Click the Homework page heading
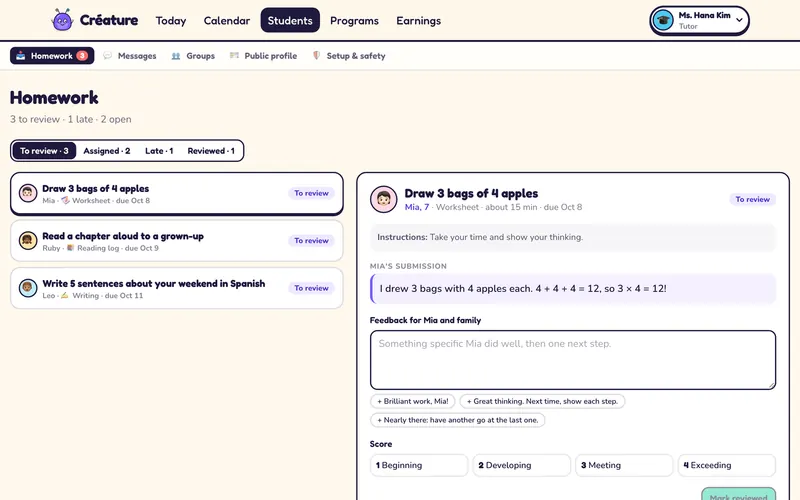This screenshot has width=800, height=500. [54, 97]
